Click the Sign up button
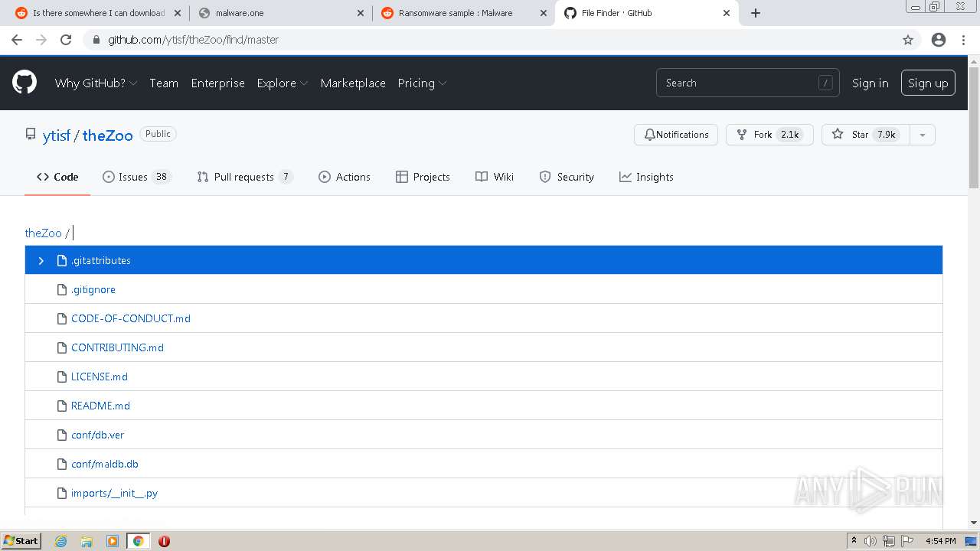The height and width of the screenshot is (551, 980). click(x=928, y=83)
